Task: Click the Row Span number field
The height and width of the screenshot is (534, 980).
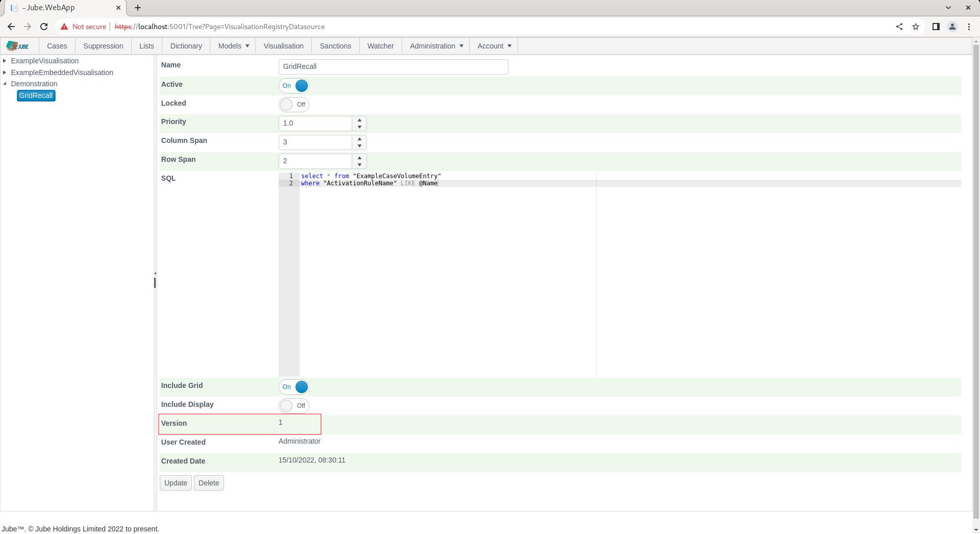Action: 315,161
